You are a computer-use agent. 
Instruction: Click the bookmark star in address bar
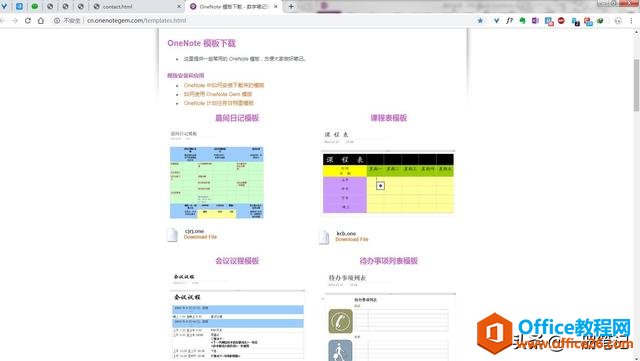click(x=480, y=20)
